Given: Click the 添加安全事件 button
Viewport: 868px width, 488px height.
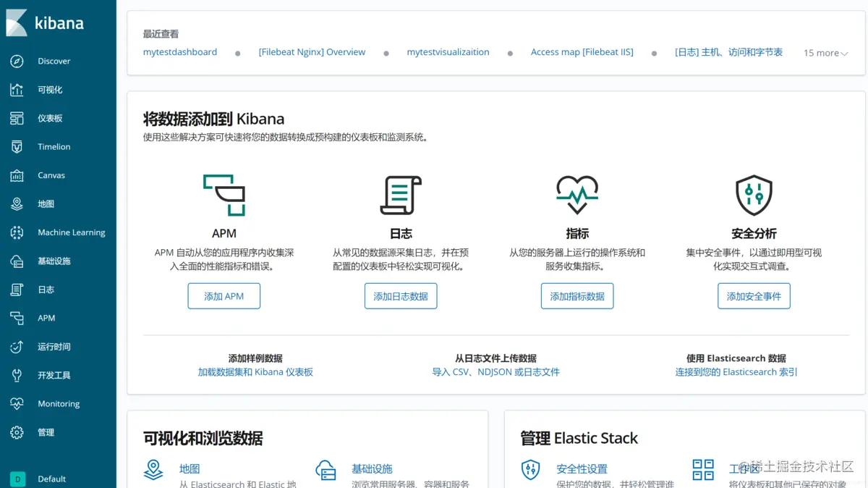Looking at the screenshot, I should [x=754, y=296].
